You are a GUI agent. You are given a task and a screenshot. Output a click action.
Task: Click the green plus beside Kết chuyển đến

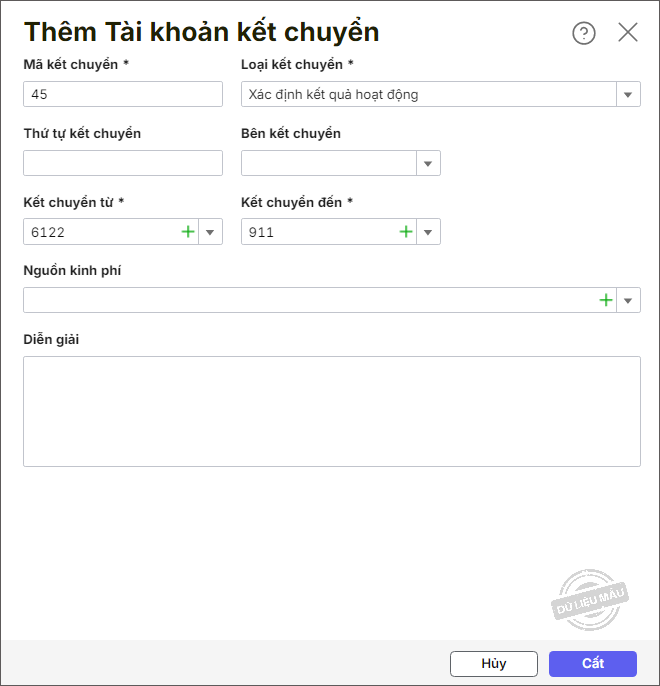coord(406,232)
